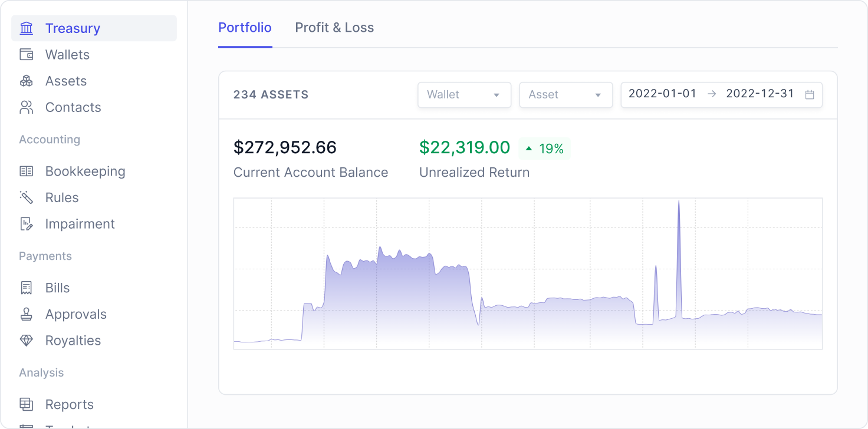
Task: Edit the start date 2022-01-01 field
Action: point(662,94)
